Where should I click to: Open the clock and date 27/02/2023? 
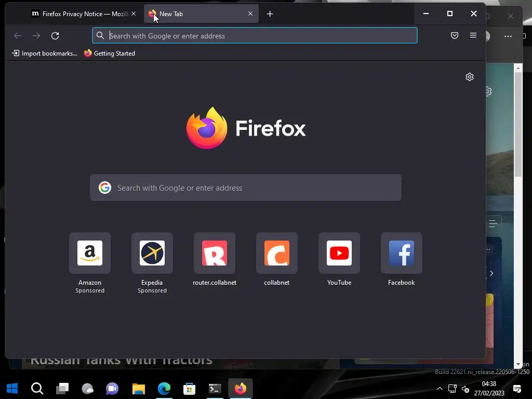coord(489,389)
